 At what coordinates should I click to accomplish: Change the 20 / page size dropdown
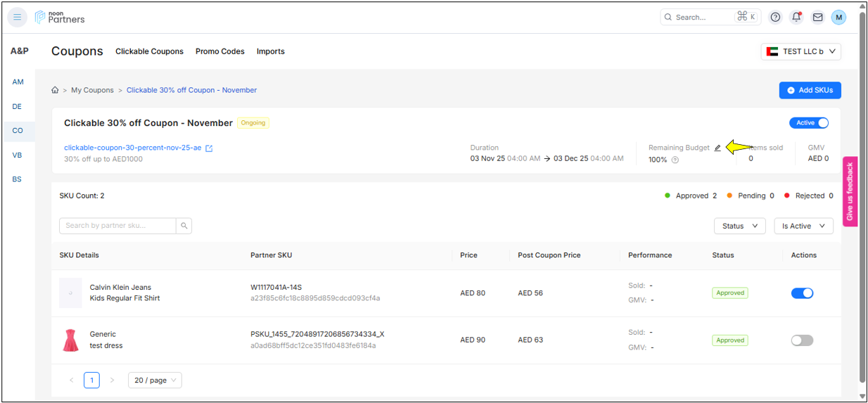coord(155,380)
